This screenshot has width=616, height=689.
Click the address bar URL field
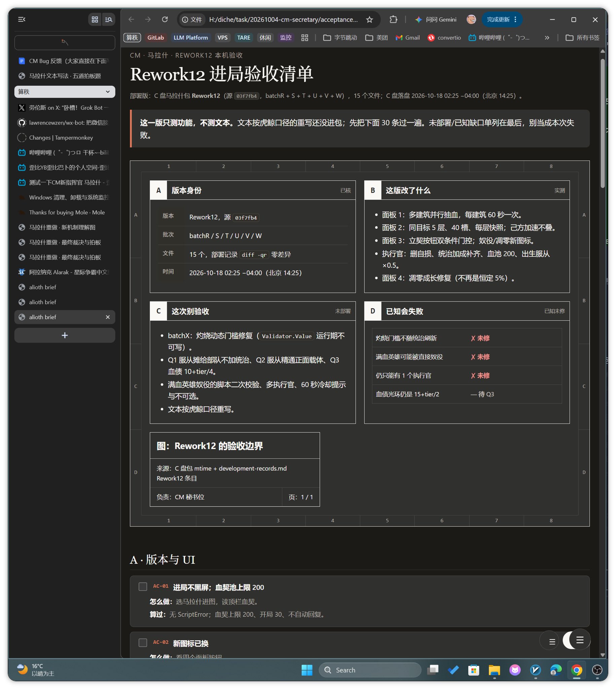point(283,20)
